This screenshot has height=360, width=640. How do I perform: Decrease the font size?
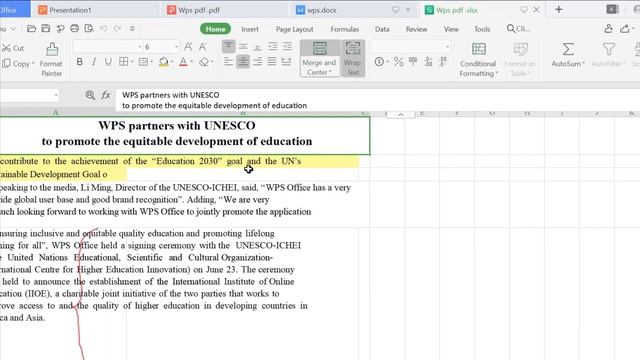pos(203,47)
